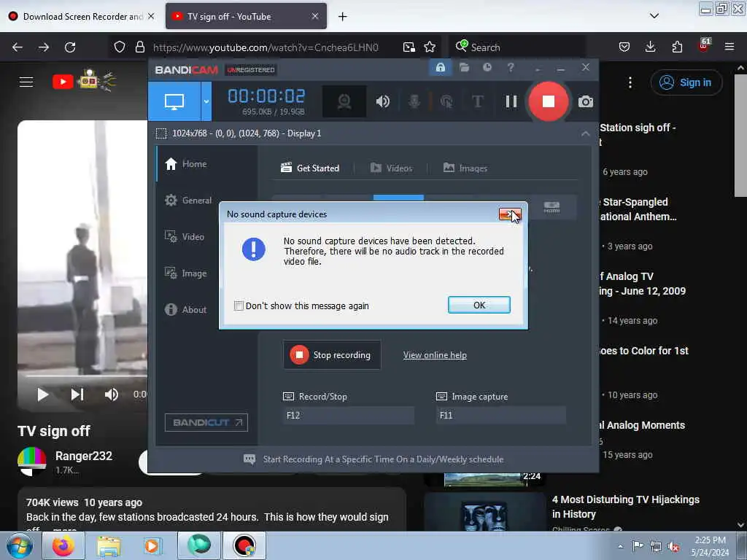The width and height of the screenshot is (747, 560).
Task: Click Sign in on YouTube
Action: [x=686, y=82]
